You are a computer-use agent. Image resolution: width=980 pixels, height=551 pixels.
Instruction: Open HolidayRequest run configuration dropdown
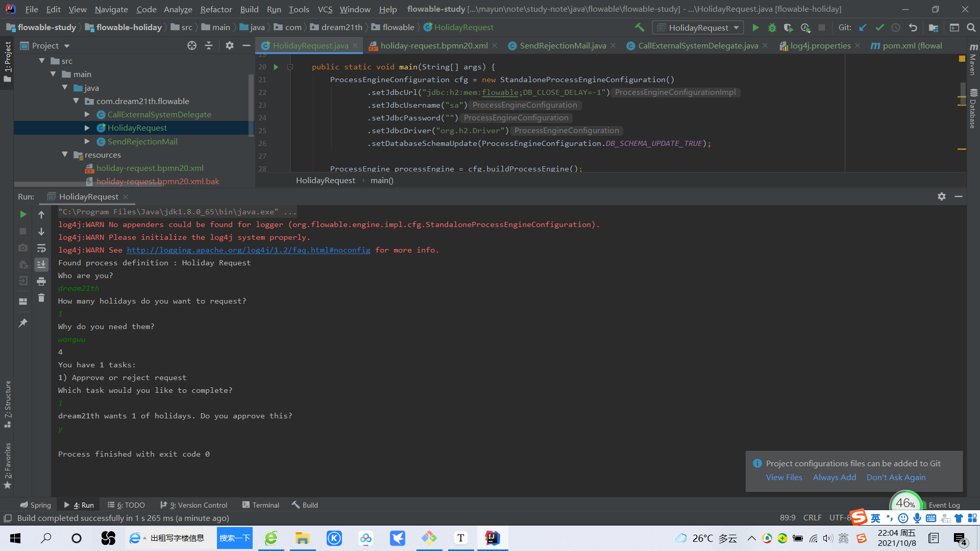(x=698, y=28)
